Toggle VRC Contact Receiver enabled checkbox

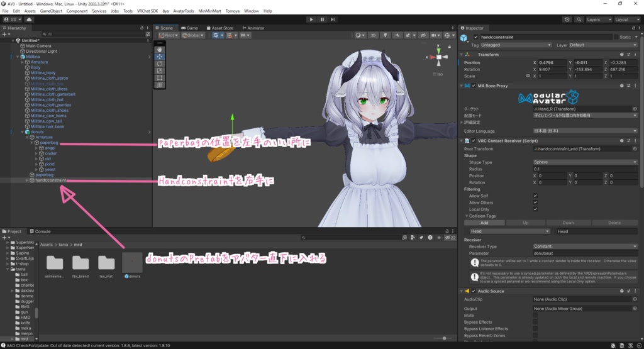click(474, 141)
